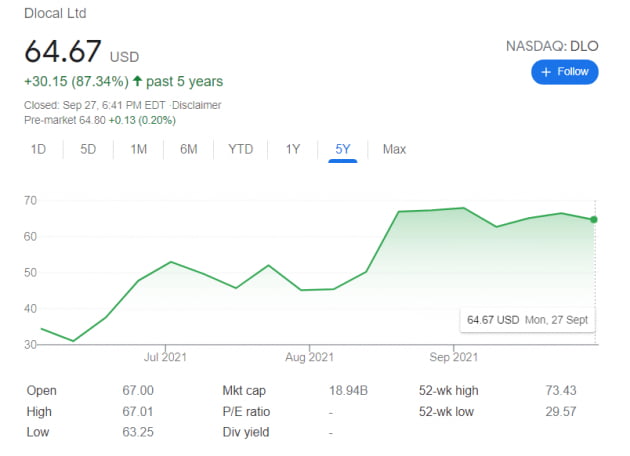This screenshot has width=630, height=456.
Task: Click the Dlocal Ltd company name
Action: 55,13
